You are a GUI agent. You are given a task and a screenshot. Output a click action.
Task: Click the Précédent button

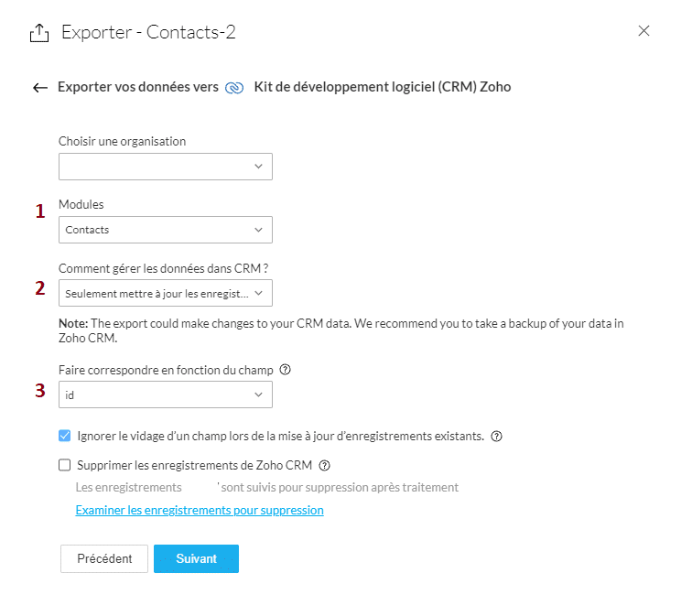104,559
